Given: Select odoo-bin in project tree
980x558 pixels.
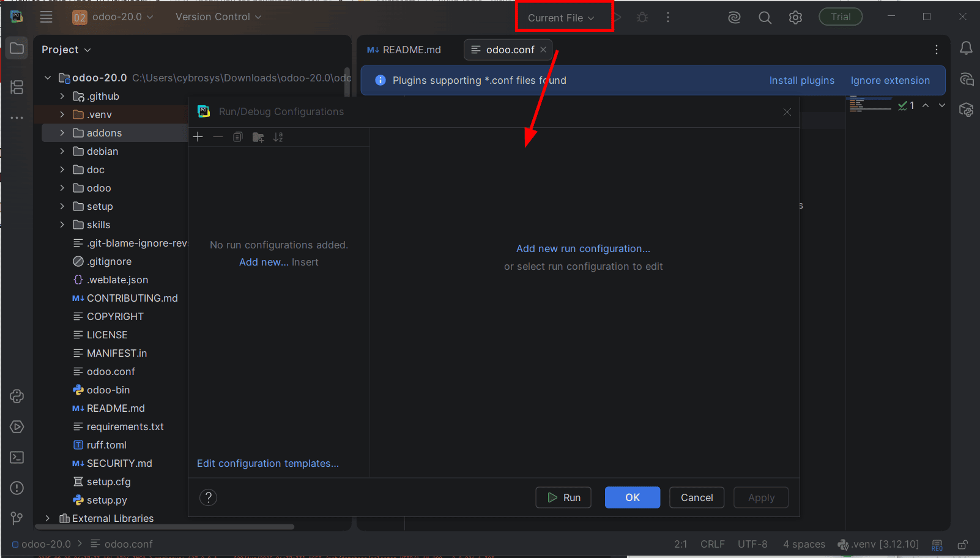Looking at the screenshot, I should tap(108, 390).
